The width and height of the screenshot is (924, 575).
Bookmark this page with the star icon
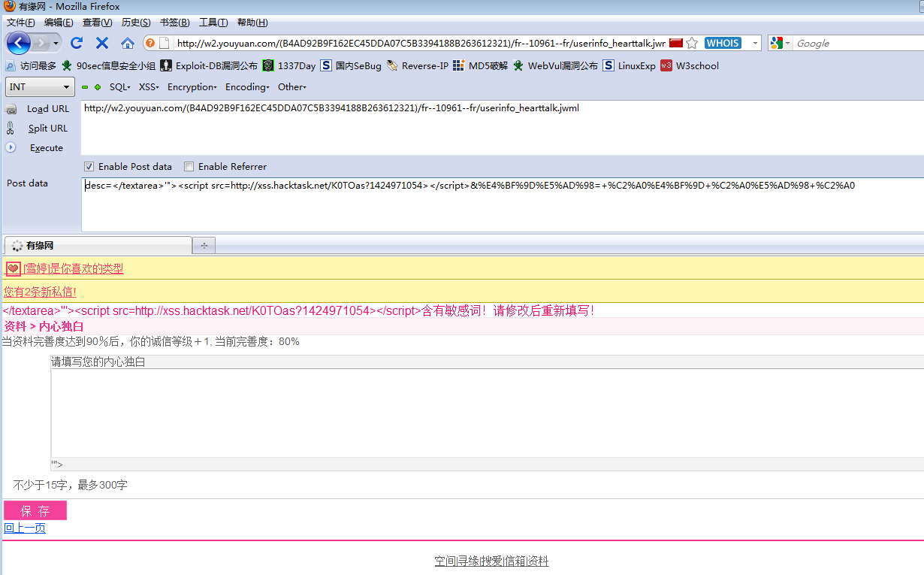(x=692, y=43)
